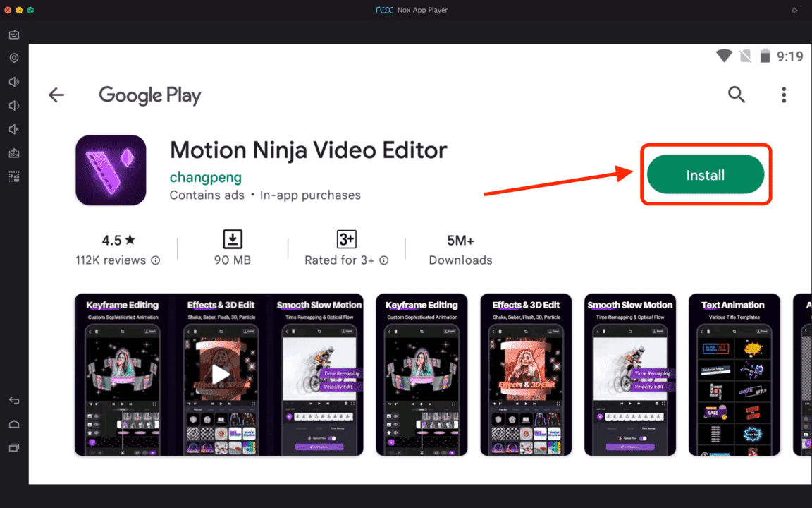Click the 90 MB size label
812x508 pixels.
(233, 260)
